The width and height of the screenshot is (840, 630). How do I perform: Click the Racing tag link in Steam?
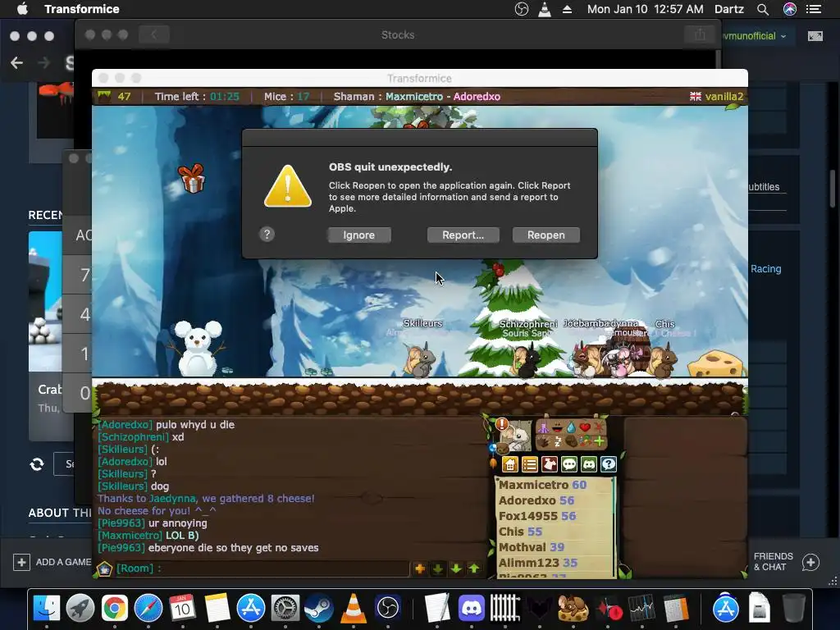tap(765, 269)
